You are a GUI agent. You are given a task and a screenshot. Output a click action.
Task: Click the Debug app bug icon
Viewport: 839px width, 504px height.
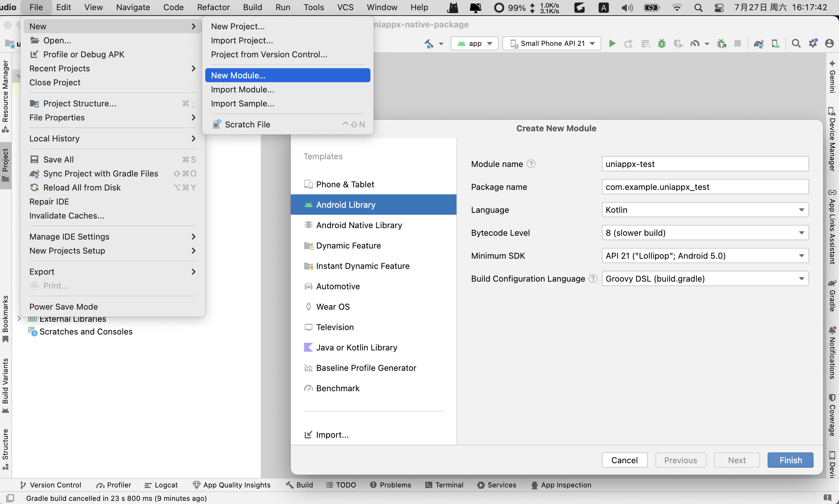coord(661,43)
